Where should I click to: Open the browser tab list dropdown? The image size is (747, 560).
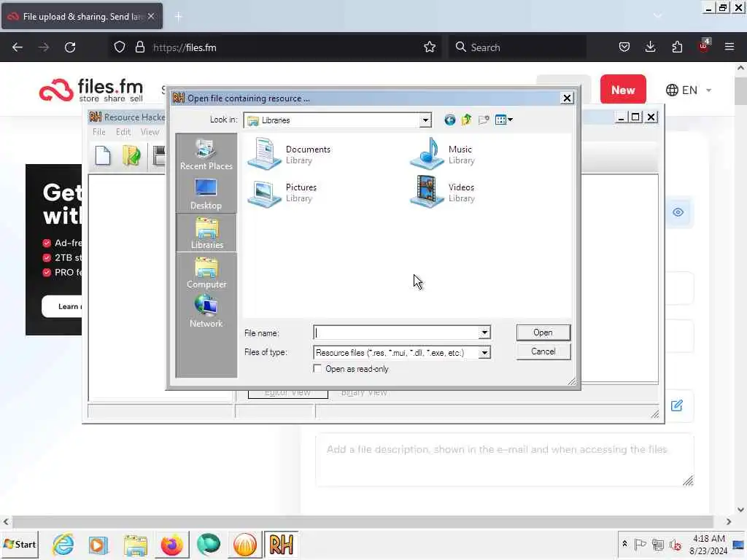pos(657,16)
